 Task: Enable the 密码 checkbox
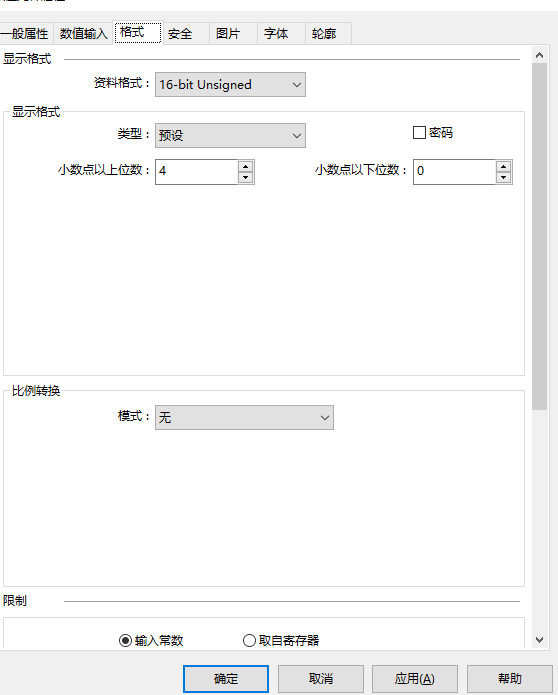(419, 133)
